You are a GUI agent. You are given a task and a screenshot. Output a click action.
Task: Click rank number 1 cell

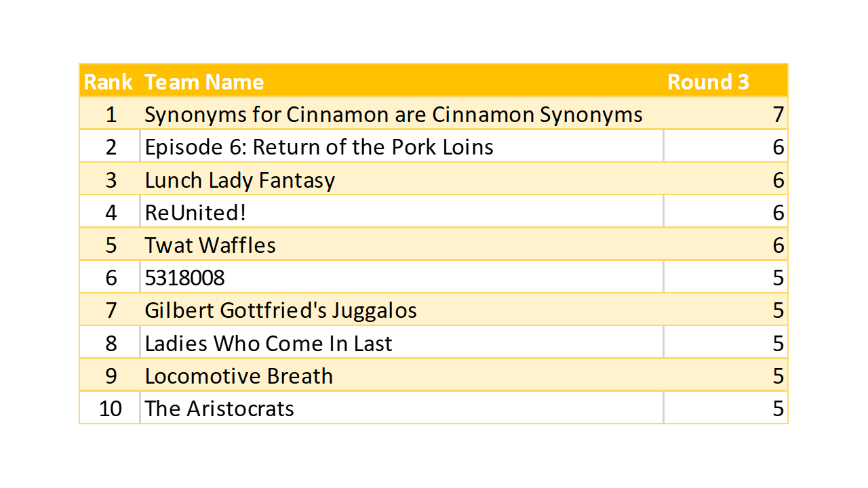[111, 115]
